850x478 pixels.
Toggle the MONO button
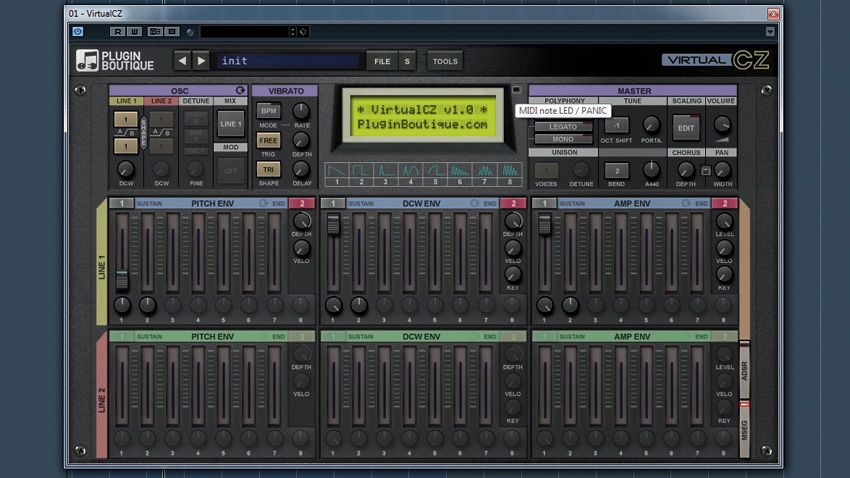563,139
